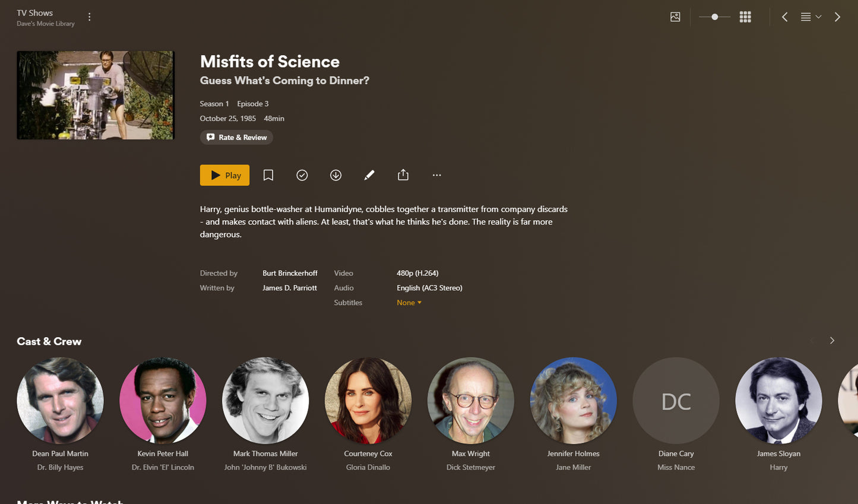The height and width of the screenshot is (504, 858).
Task: Add episode to watchlist with bookmark icon
Action: click(x=268, y=175)
